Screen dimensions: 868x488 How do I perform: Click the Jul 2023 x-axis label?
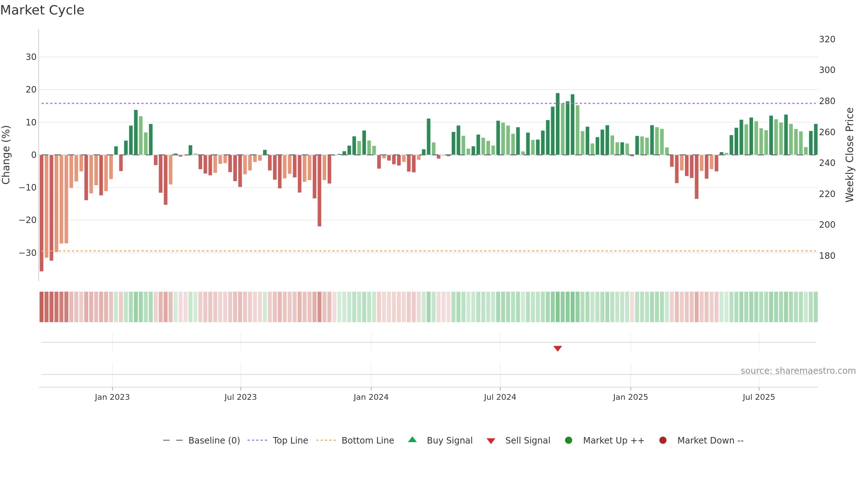(x=241, y=397)
